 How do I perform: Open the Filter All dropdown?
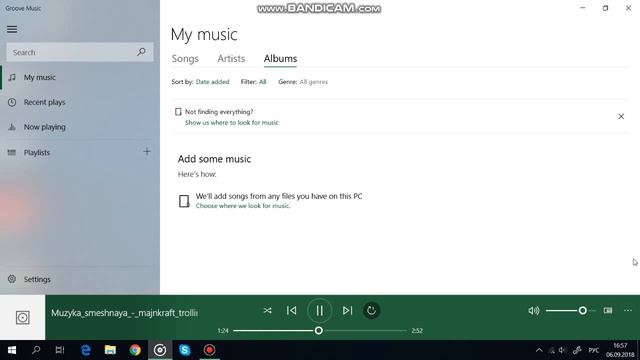[x=262, y=82]
